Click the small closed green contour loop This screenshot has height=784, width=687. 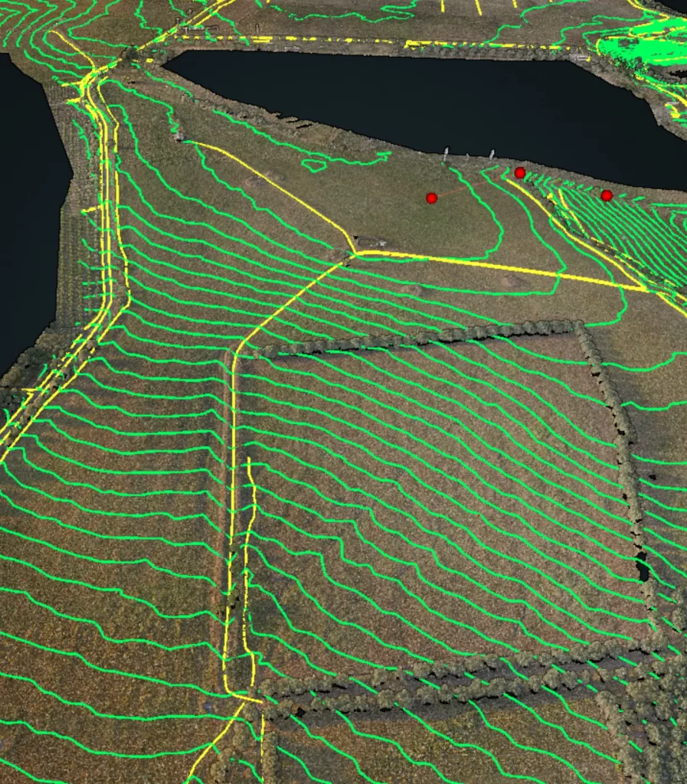tap(312, 164)
